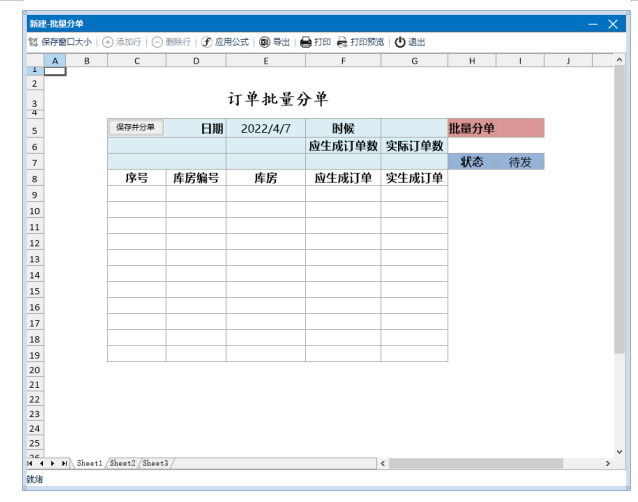Export using the 导出 icon
Viewport: 638px width, 502px height.
[x=265, y=42]
